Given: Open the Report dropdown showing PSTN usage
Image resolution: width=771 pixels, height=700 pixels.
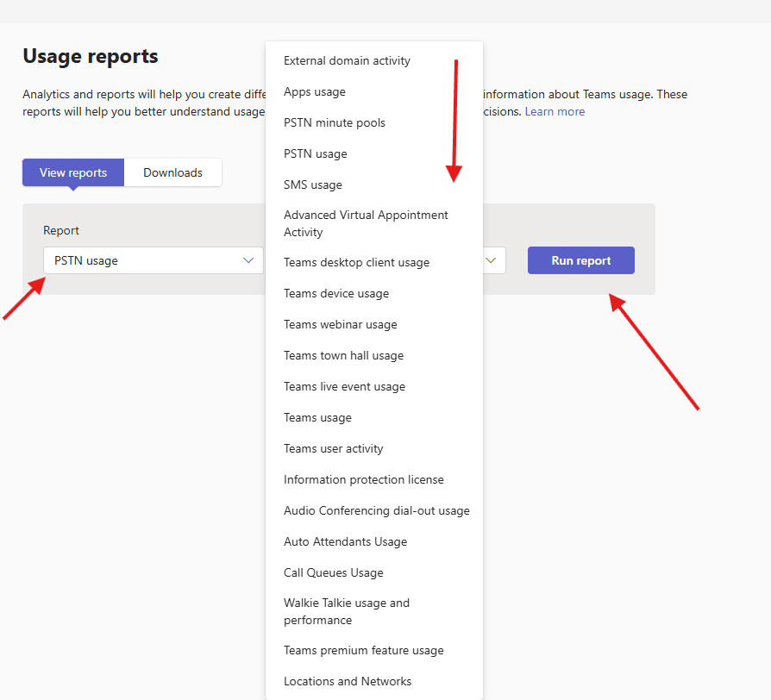Looking at the screenshot, I should click(153, 260).
